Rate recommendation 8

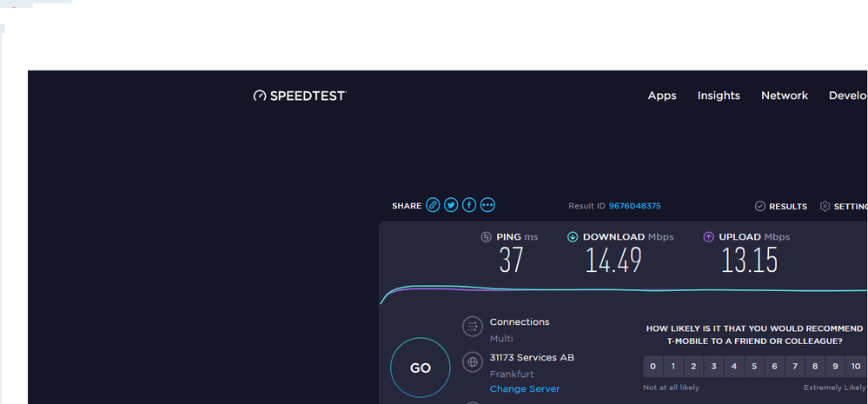[815, 367]
